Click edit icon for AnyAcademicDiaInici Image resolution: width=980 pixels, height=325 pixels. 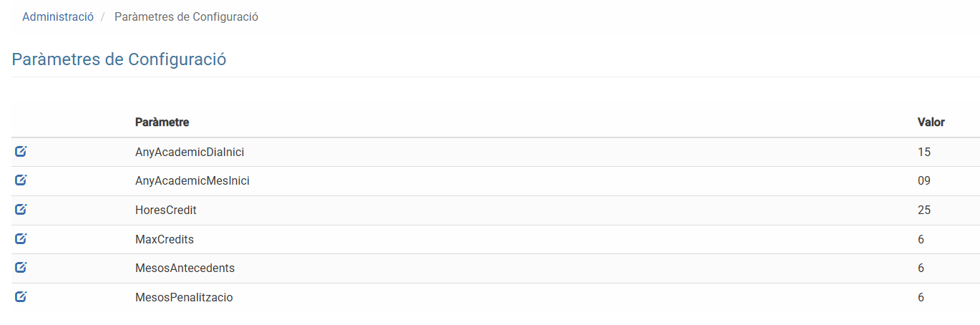[21, 152]
